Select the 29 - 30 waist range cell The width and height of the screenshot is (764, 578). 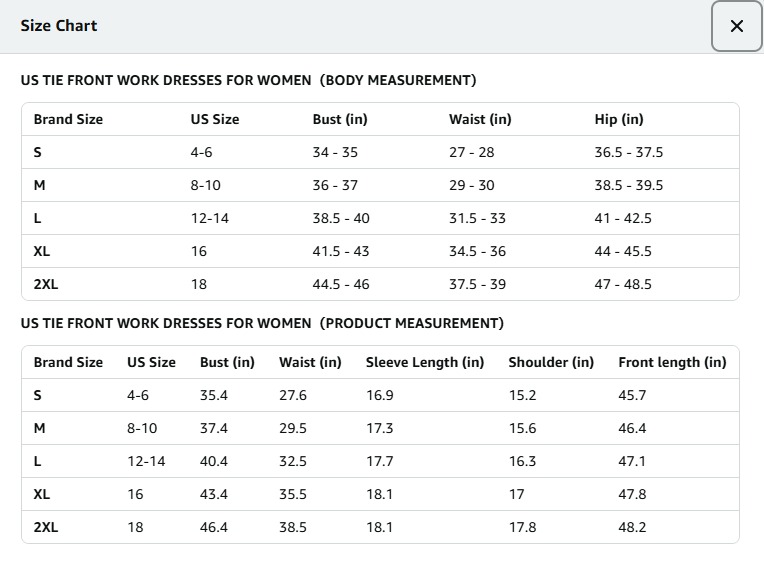click(x=471, y=185)
